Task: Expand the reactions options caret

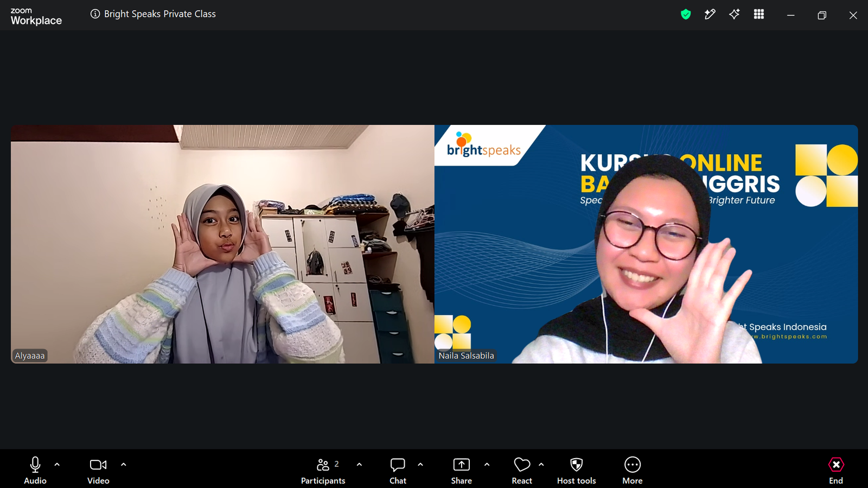Action: click(x=541, y=465)
